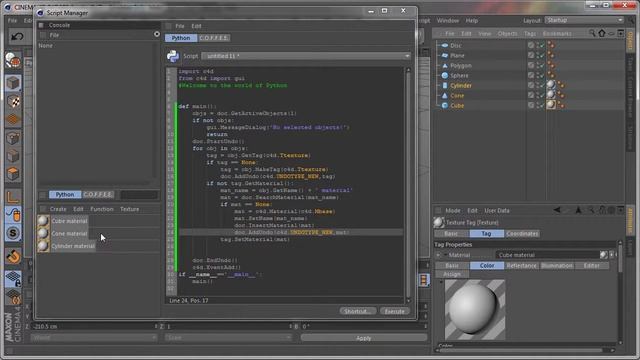640x360 pixels.
Task: Toggle the Sphere layer checkbox
Action: coord(531,75)
